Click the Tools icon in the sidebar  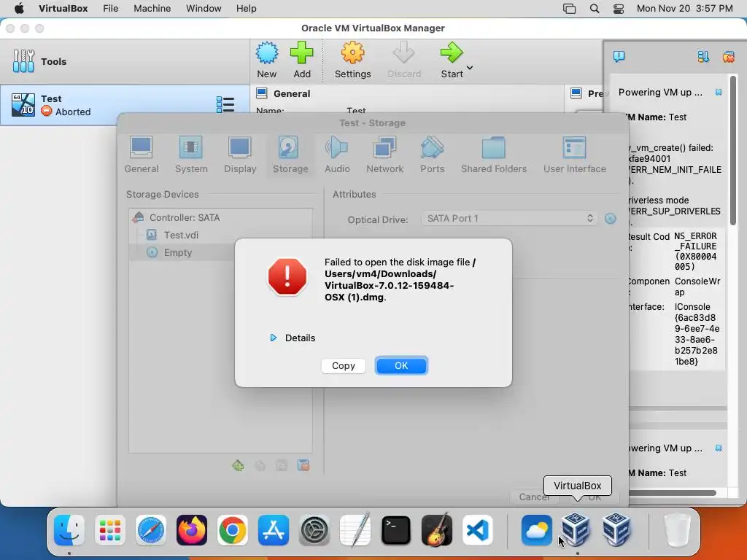tap(23, 61)
